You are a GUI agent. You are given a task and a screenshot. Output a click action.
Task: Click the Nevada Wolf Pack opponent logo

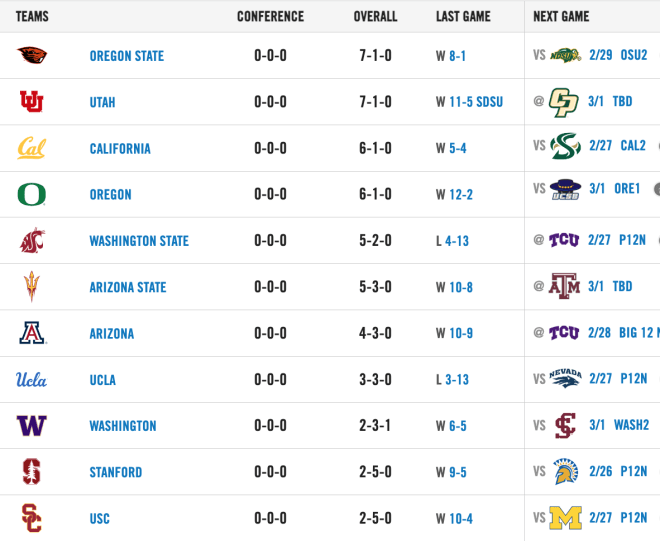click(565, 378)
